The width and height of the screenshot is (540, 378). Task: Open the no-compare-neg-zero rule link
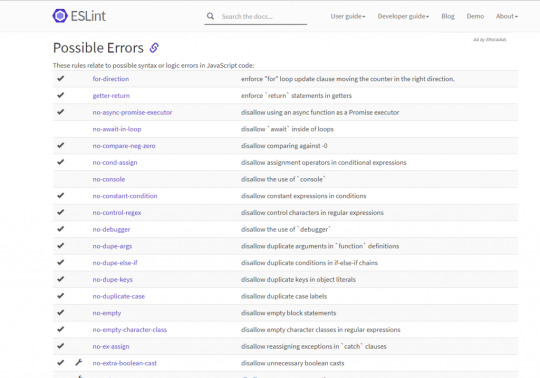point(124,146)
